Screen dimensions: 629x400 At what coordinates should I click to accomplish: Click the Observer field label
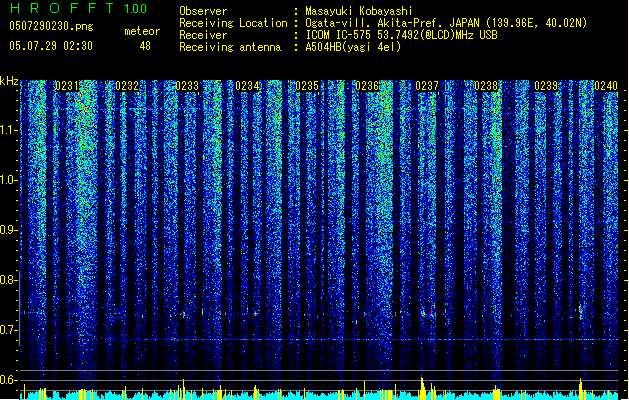coord(203,11)
